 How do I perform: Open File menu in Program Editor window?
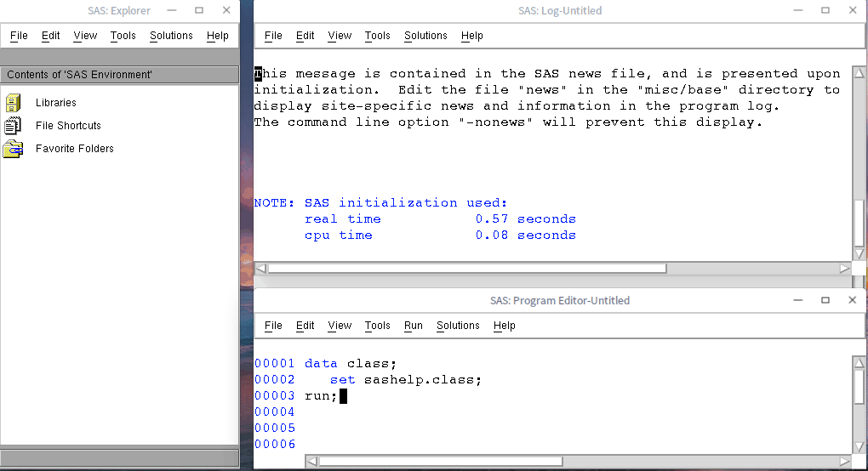point(273,326)
